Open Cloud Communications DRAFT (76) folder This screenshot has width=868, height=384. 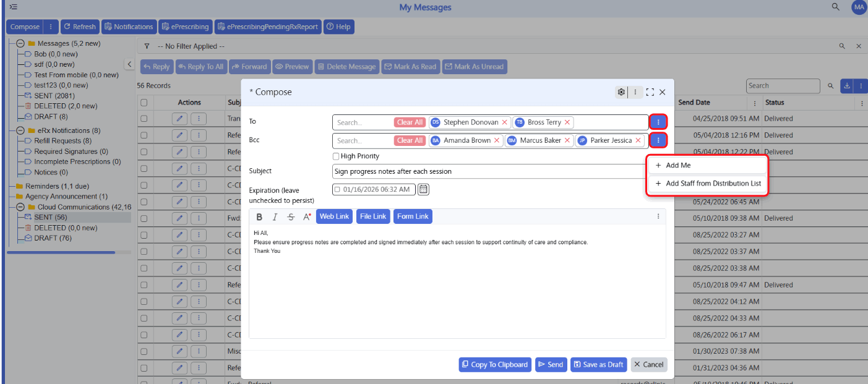coord(53,238)
